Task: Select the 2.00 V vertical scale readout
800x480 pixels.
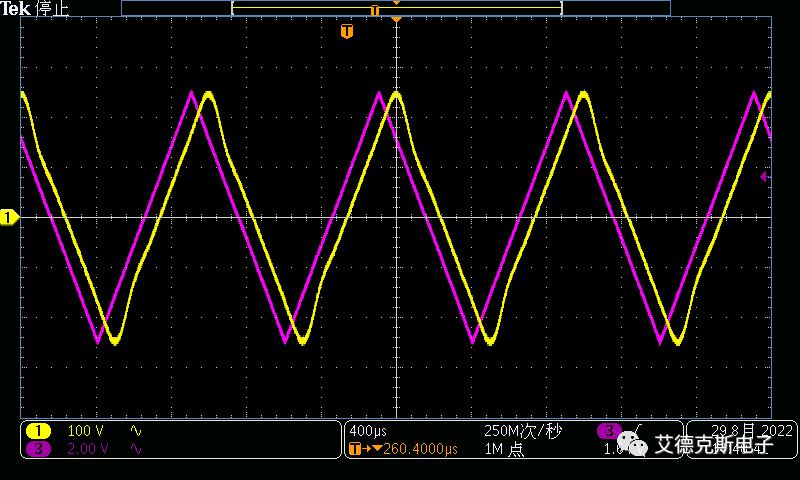Action: coord(88,449)
